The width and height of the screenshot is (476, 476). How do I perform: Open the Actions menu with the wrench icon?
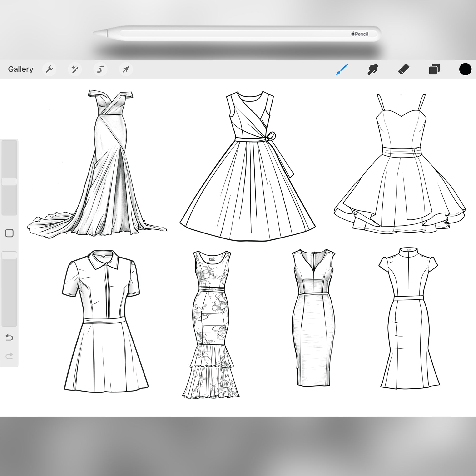[49, 69]
